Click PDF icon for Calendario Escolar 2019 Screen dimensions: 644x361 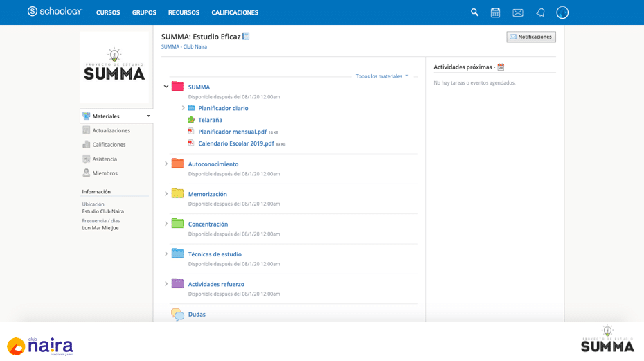tap(191, 143)
